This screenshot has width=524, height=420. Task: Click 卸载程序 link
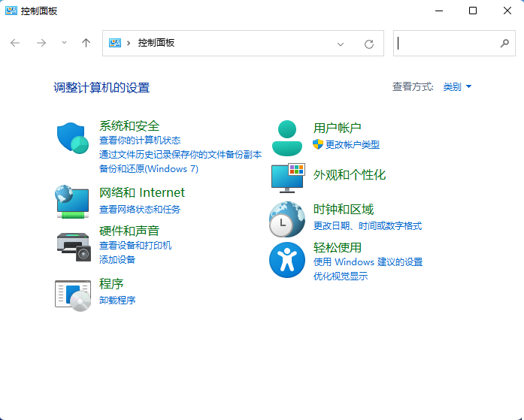click(x=117, y=300)
